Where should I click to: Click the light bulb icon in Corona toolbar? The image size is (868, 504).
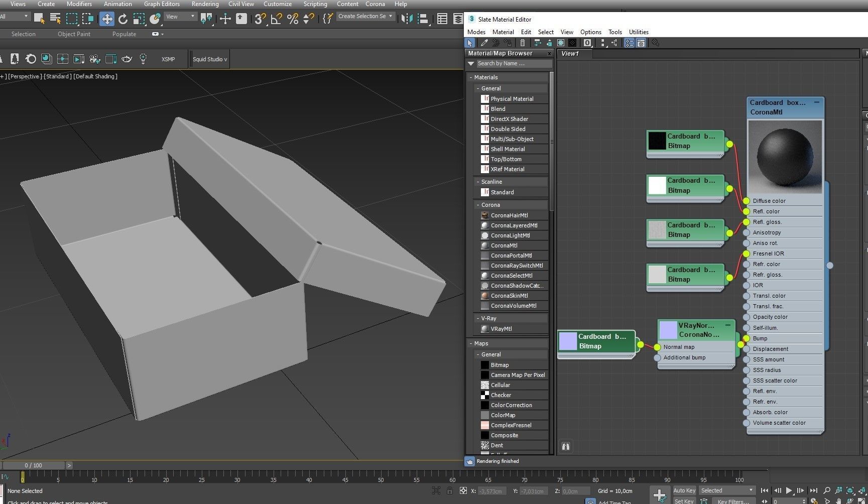[x=143, y=59]
